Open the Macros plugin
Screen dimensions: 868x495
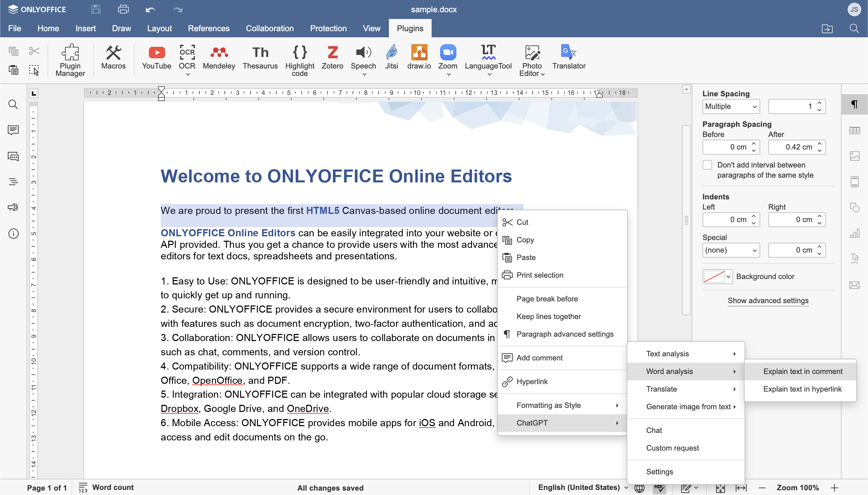point(113,57)
